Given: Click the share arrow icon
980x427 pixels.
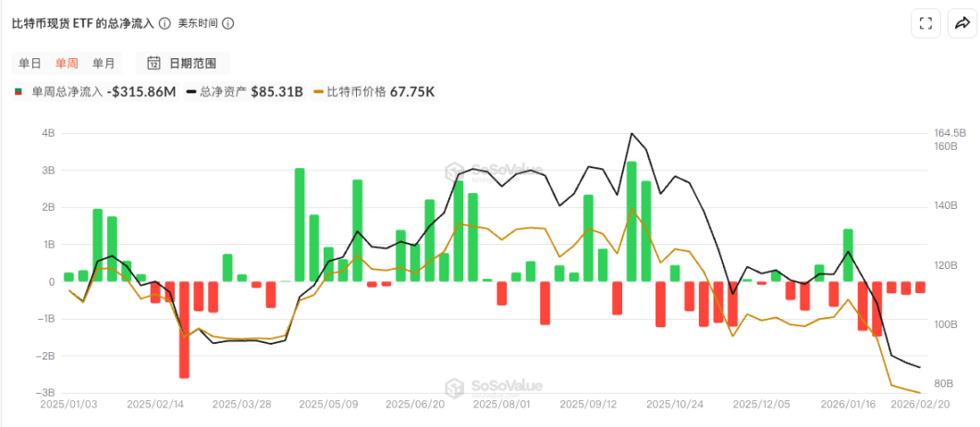Looking at the screenshot, I should (962, 23).
